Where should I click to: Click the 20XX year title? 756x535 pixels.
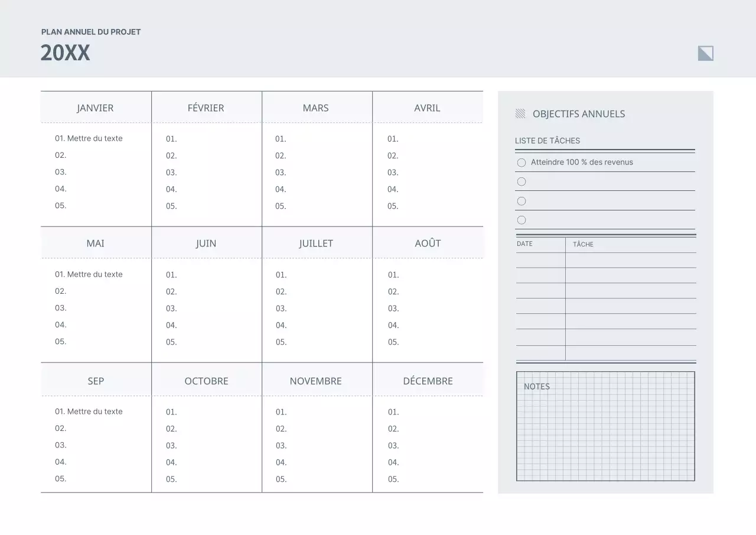(65, 53)
